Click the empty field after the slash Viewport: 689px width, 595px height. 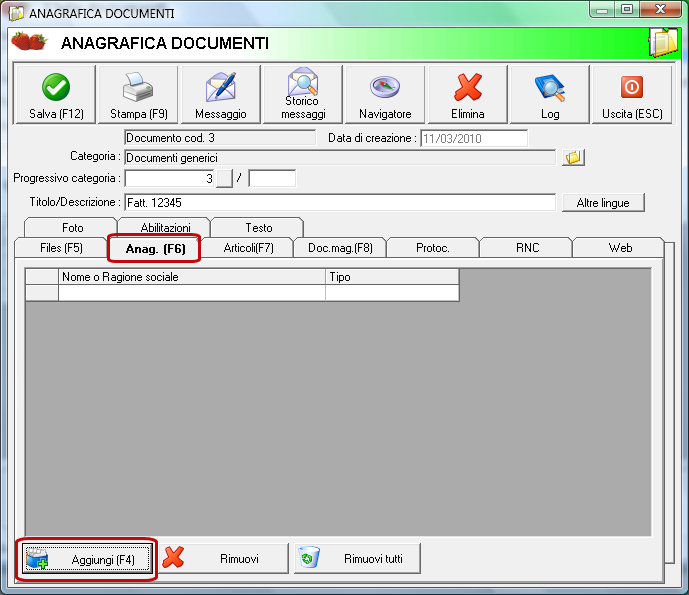(x=272, y=178)
